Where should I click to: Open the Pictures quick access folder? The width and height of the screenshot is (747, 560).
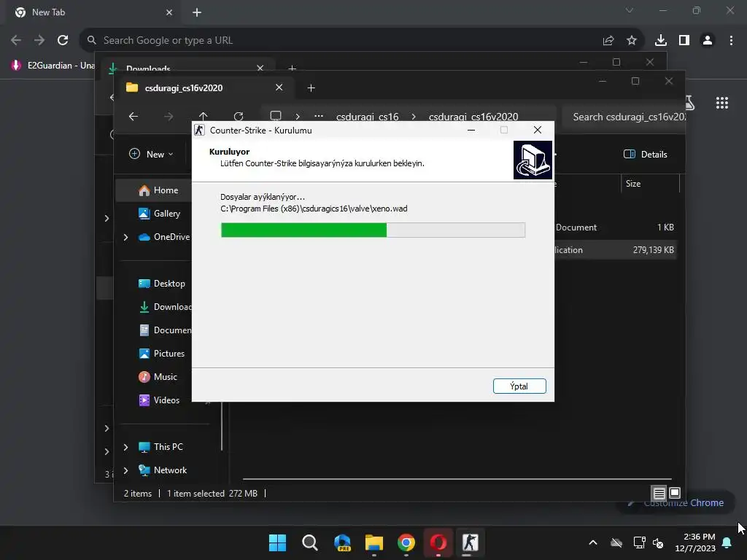click(x=161, y=354)
